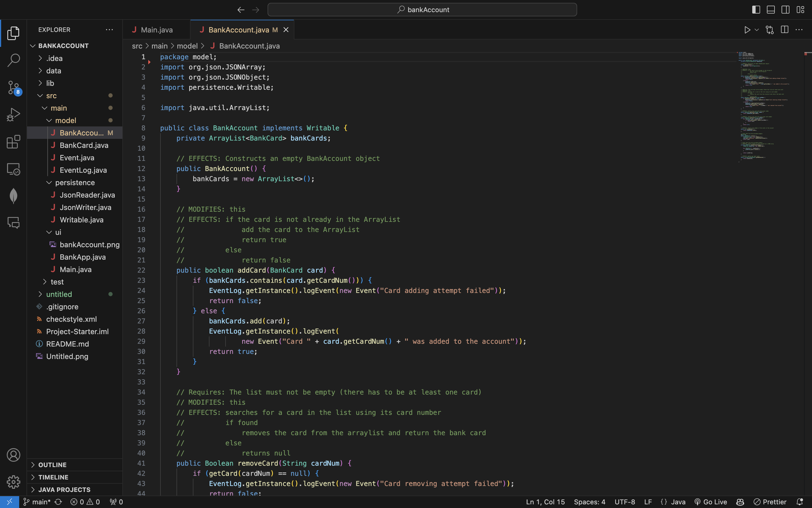Open the MongoDB leaf icon view
The image size is (812, 508).
click(x=14, y=196)
